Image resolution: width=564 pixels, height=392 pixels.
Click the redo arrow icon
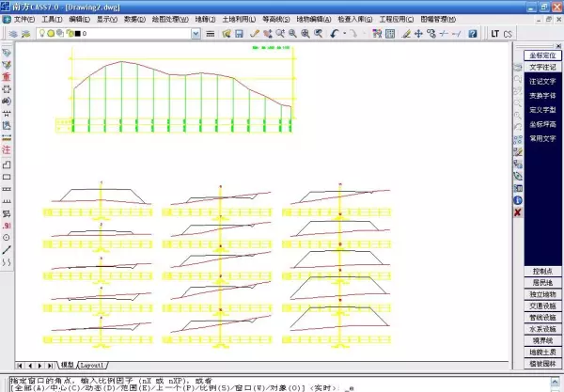click(x=354, y=34)
